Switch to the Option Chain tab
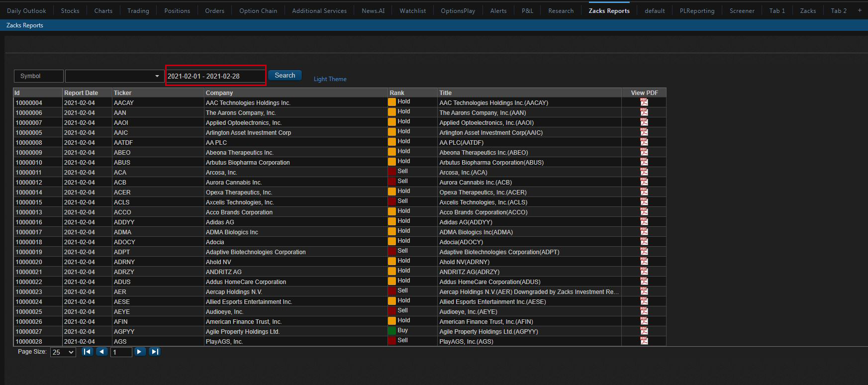868x385 pixels. click(258, 10)
